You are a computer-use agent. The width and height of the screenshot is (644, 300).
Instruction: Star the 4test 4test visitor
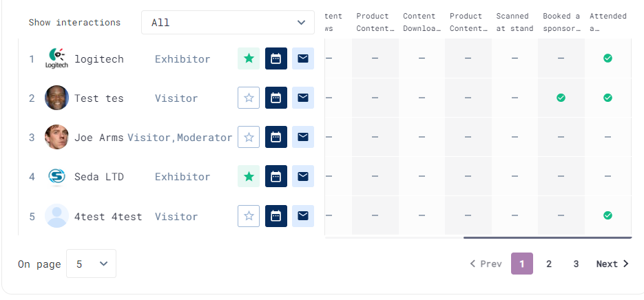click(249, 216)
